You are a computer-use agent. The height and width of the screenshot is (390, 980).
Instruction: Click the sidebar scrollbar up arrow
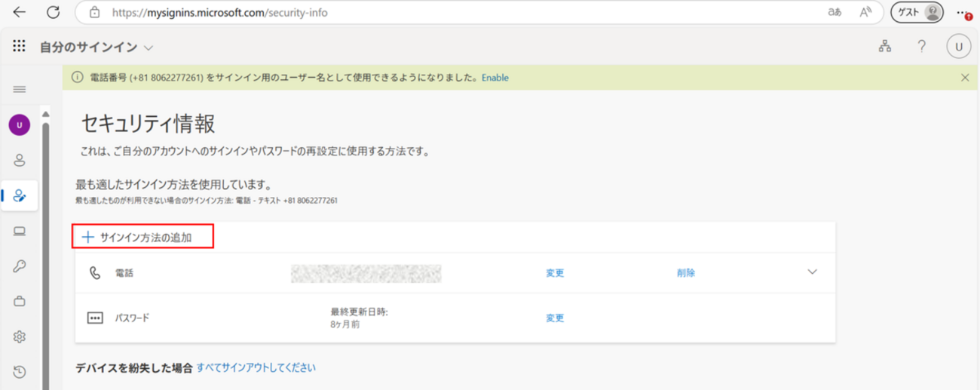[47, 115]
